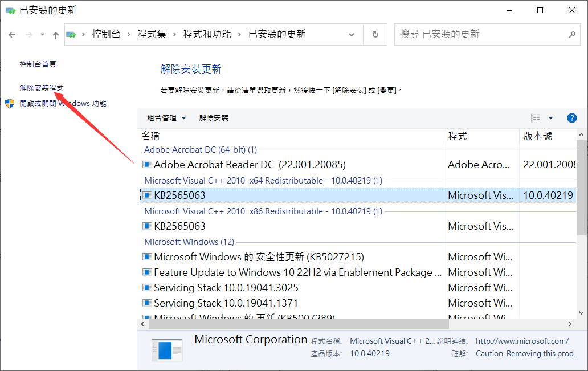Click version cell 10.0.40219 in selected row

[548, 195]
